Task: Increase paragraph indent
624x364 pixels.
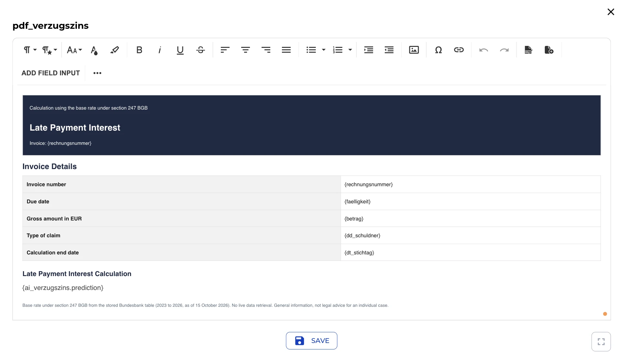Action: 369,50
